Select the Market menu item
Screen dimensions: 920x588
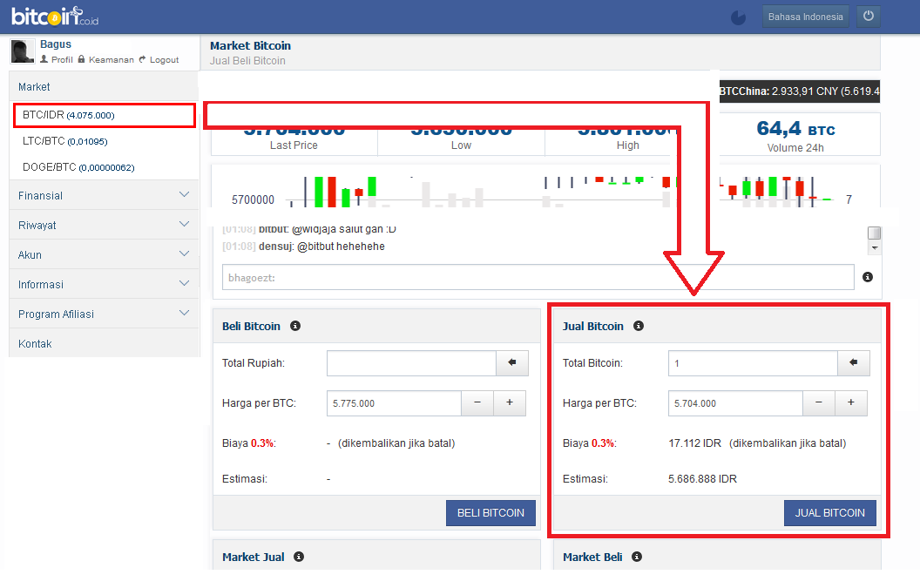(105, 87)
